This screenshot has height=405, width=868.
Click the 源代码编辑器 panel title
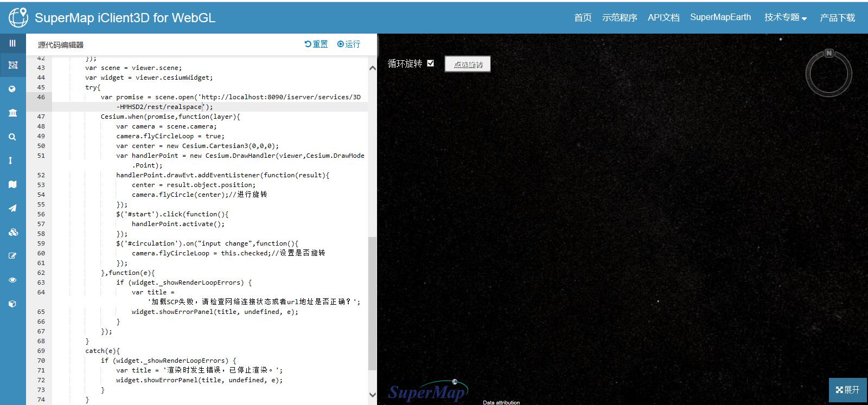pos(61,44)
